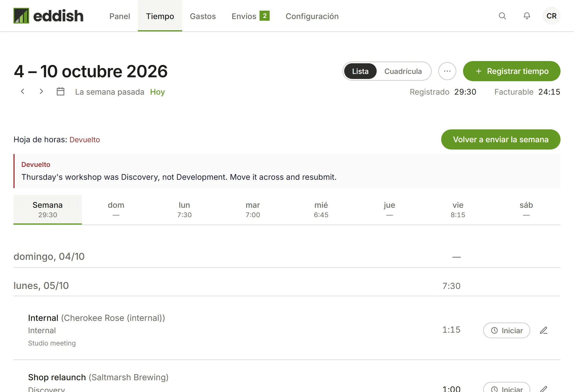Image resolution: width=574 pixels, height=392 pixels.
Task: Click the Registrado 29:30 total
Action: pos(443,92)
